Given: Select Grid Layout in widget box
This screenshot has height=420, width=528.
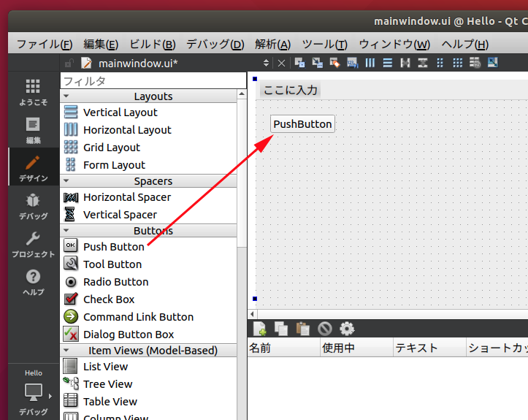Looking at the screenshot, I should pyautogui.click(x=149, y=148).
